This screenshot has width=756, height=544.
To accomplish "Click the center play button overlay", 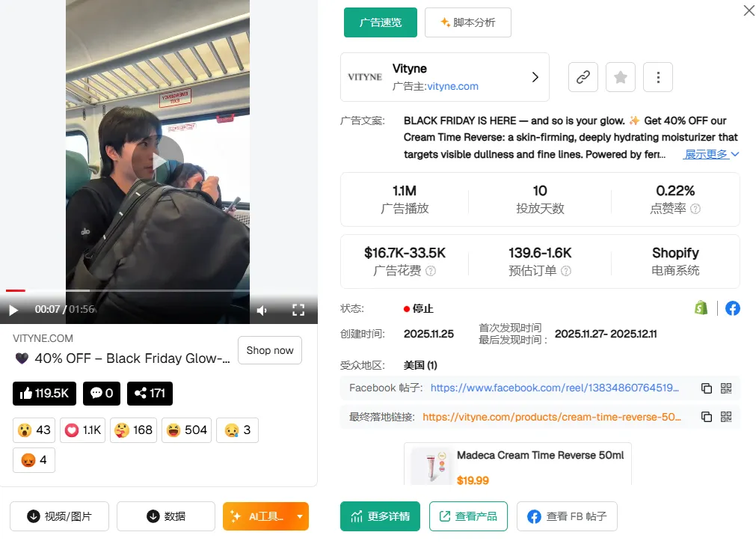I will point(158,161).
